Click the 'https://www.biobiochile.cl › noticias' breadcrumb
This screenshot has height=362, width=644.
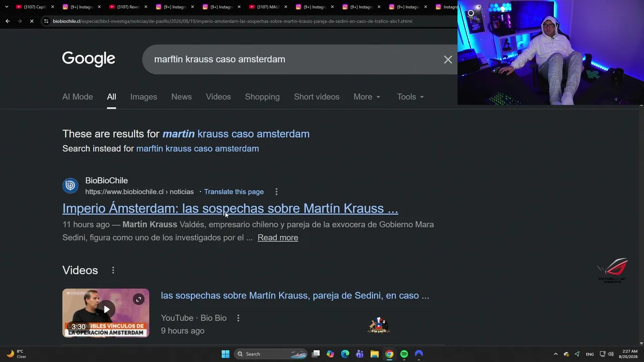coord(139,192)
